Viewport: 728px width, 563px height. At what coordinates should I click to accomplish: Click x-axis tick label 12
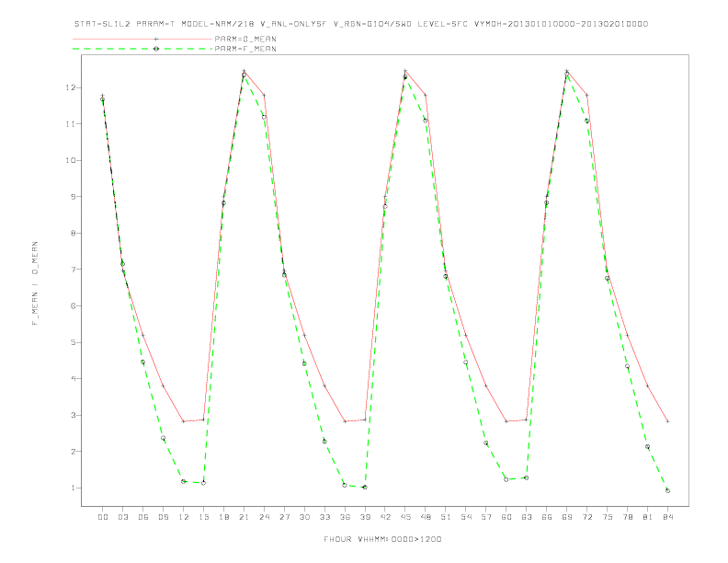click(184, 517)
